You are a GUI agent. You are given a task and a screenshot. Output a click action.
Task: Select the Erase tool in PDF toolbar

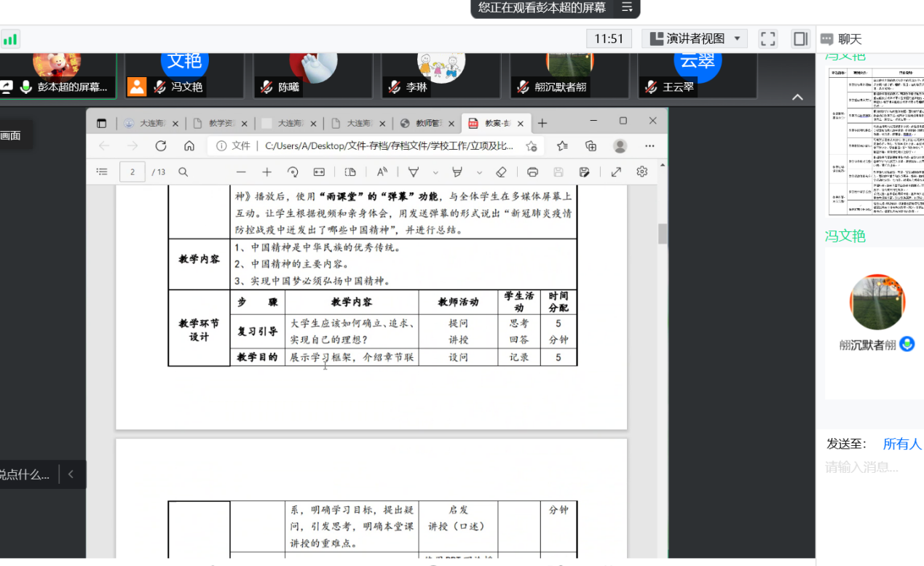501,172
